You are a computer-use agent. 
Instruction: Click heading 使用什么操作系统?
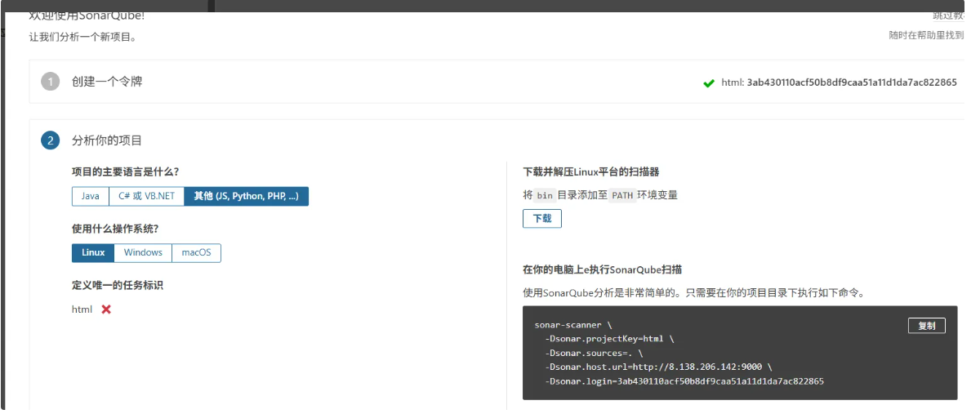click(x=115, y=229)
